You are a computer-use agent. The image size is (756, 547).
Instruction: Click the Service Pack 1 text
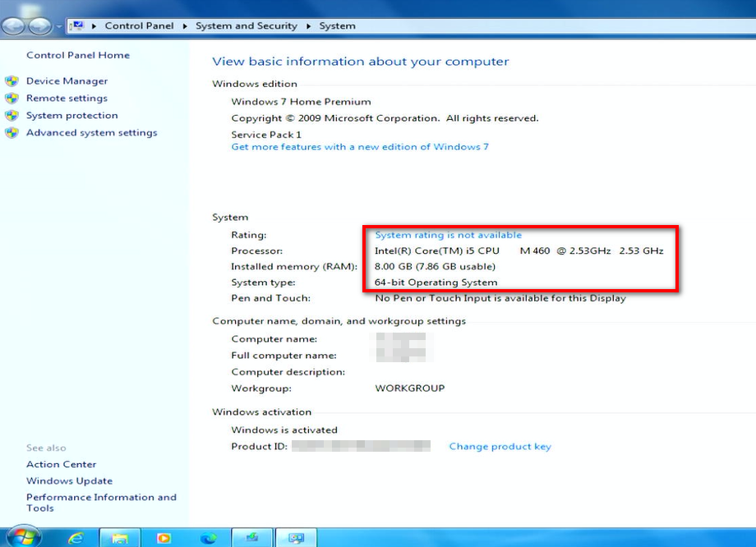tap(266, 135)
